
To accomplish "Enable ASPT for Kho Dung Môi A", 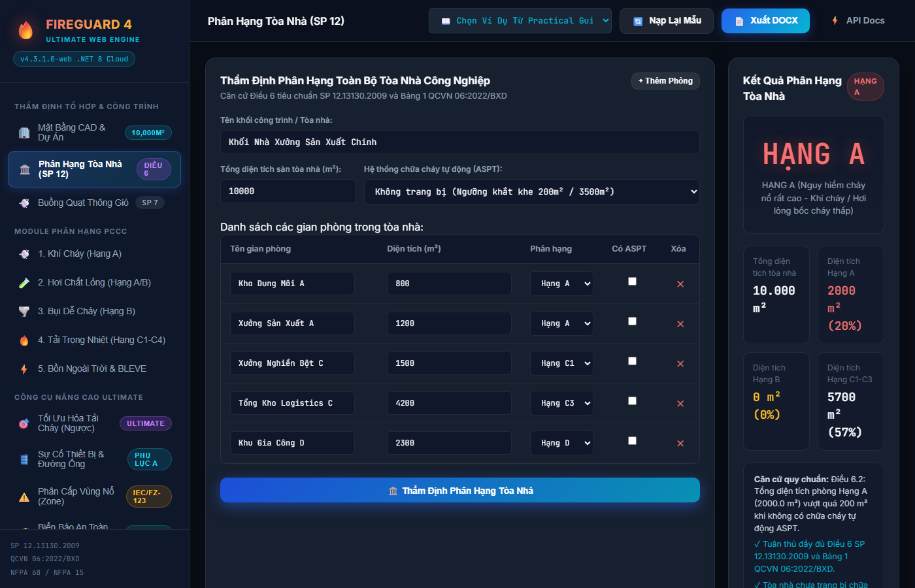I will pyautogui.click(x=632, y=282).
